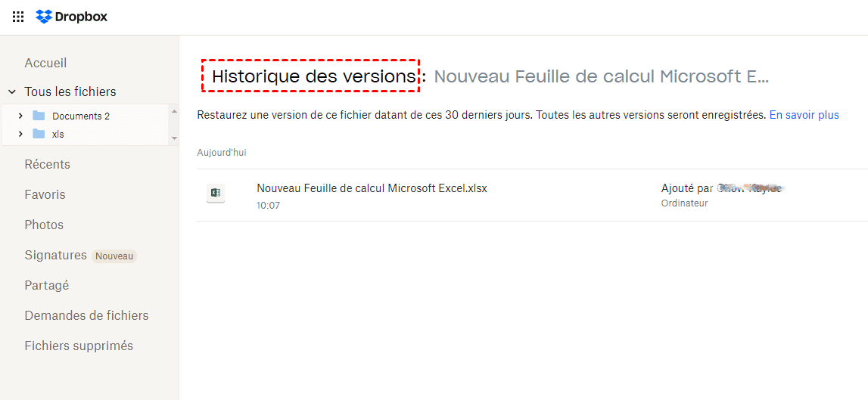This screenshot has height=400, width=868.
Task: Click the Excel file icon
Action: pos(216,194)
